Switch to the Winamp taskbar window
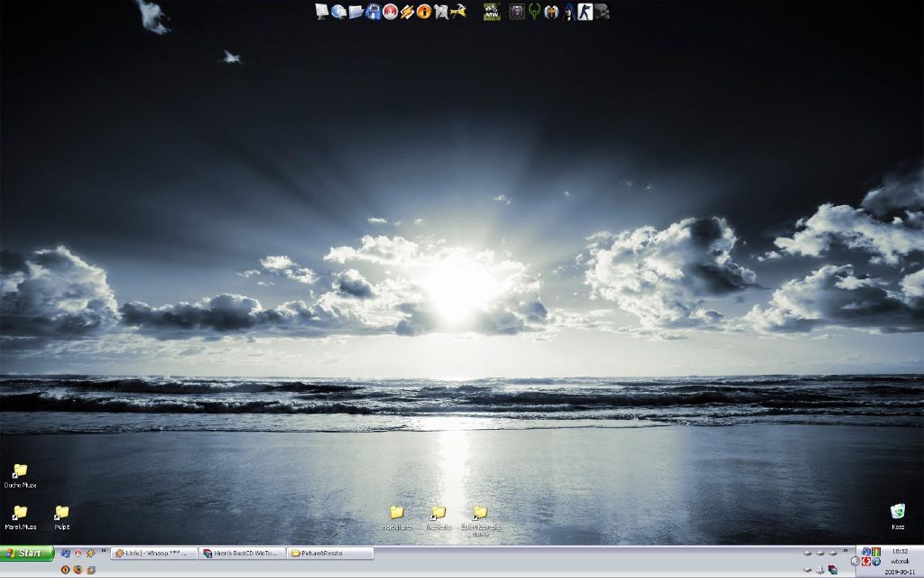This screenshot has height=578, width=924. 153,553
